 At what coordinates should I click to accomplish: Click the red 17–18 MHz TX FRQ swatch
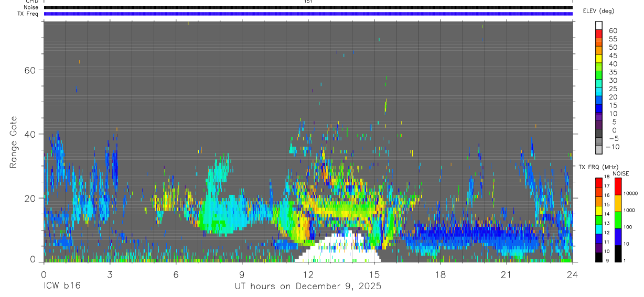click(x=598, y=182)
